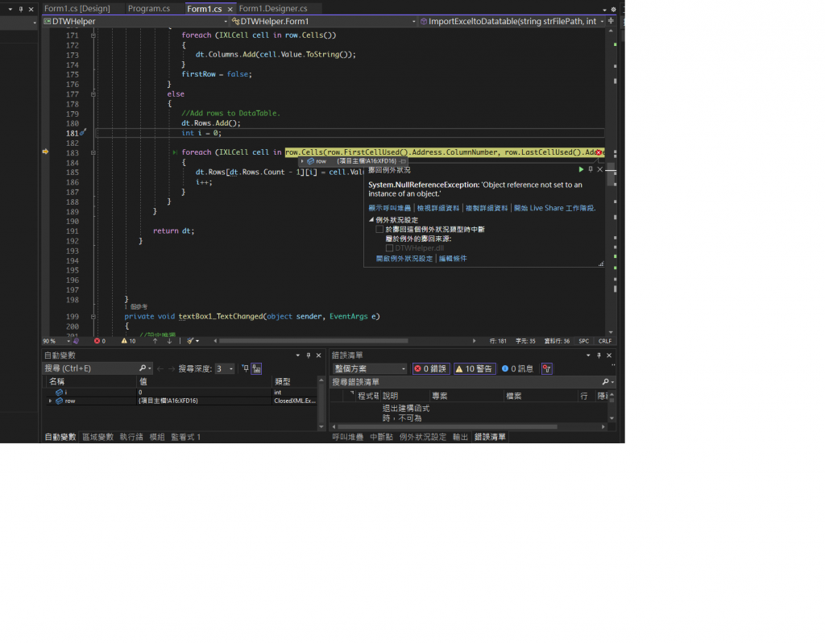Pin the row DataTip to source
Viewport: 825px width, 644px height.
(x=404, y=161)
